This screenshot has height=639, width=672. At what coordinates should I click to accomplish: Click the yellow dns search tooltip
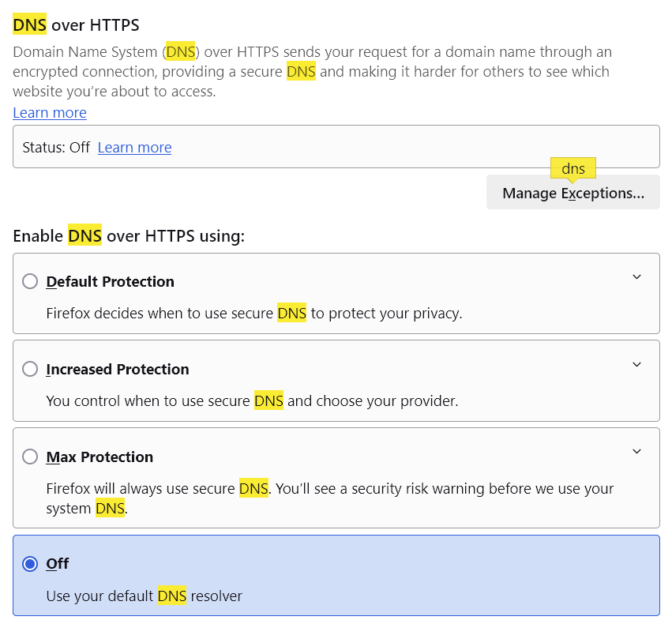(573, 168)
